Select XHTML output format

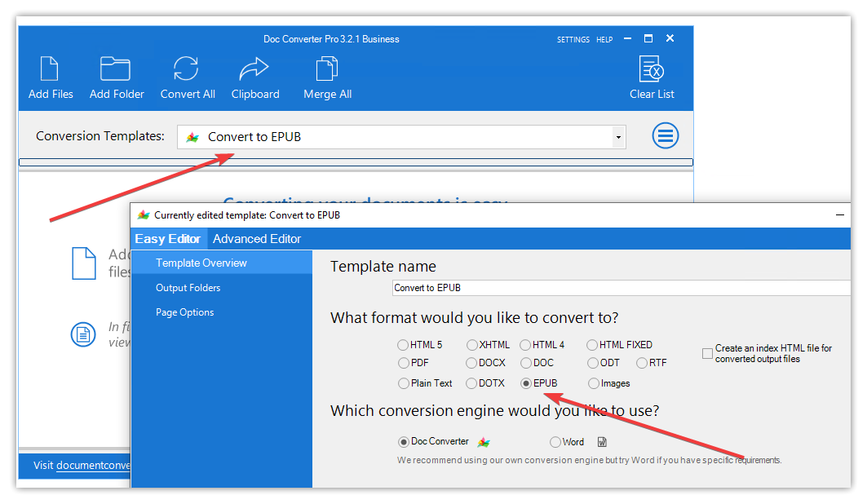point(471,345)
